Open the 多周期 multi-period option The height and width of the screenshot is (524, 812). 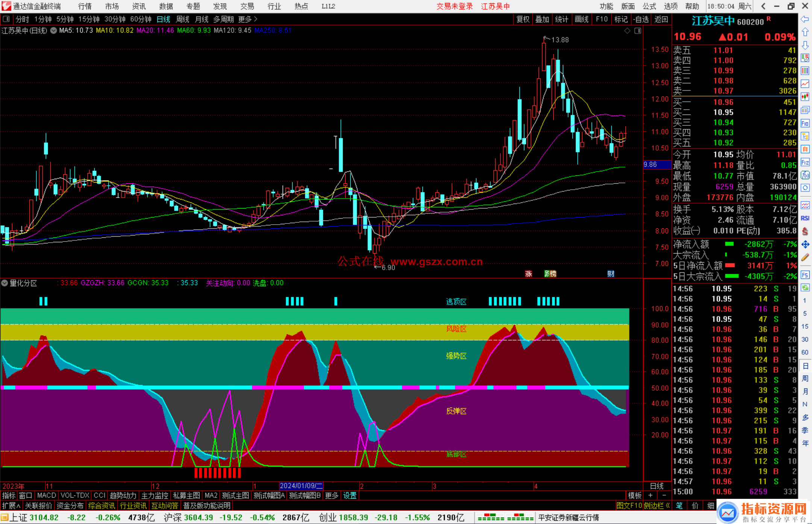223,19
